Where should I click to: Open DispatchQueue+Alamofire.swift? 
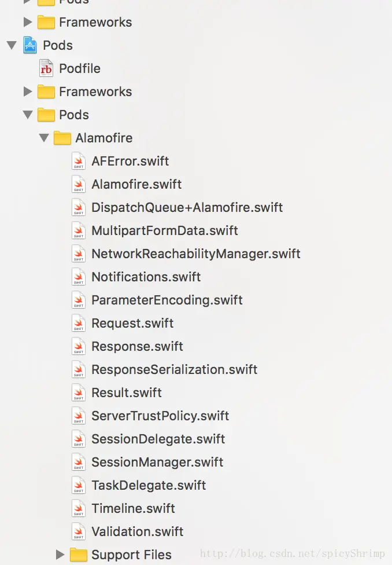click(x=187, y=207)
